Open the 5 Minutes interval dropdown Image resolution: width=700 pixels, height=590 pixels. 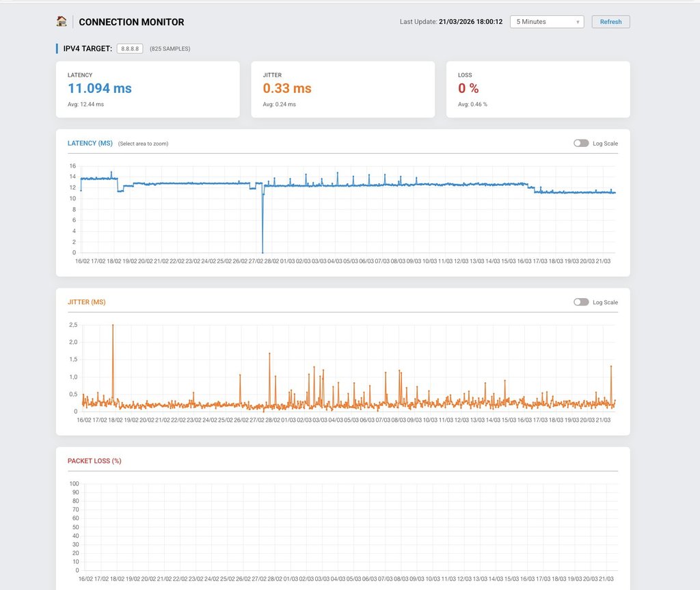coord(547,22)
